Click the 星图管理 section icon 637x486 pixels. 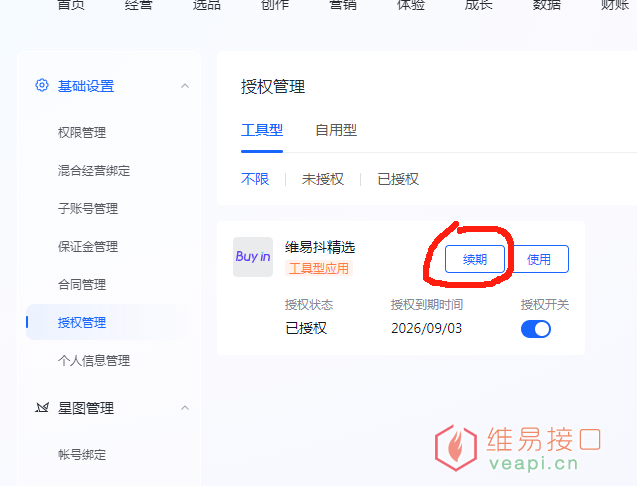(42, 408)
